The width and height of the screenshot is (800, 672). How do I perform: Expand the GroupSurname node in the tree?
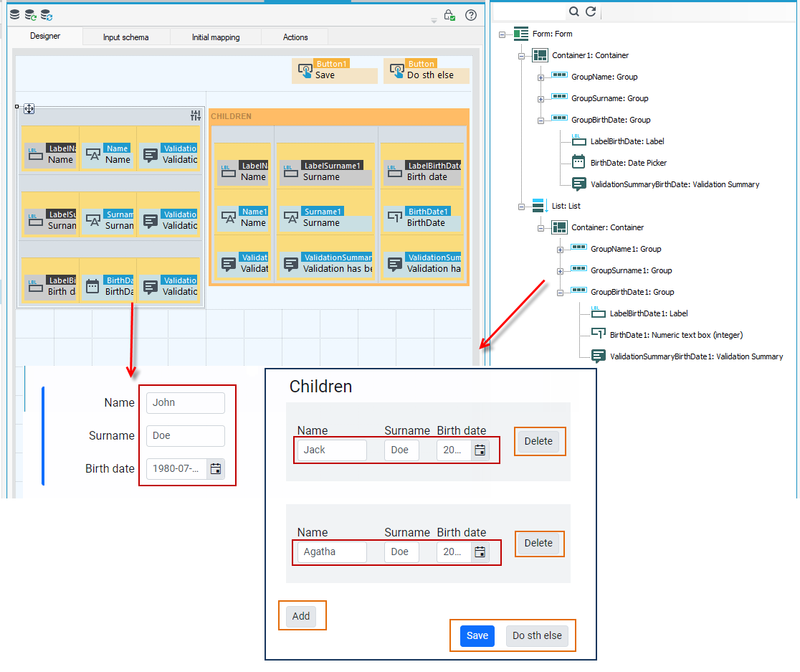tap(541, 99)
